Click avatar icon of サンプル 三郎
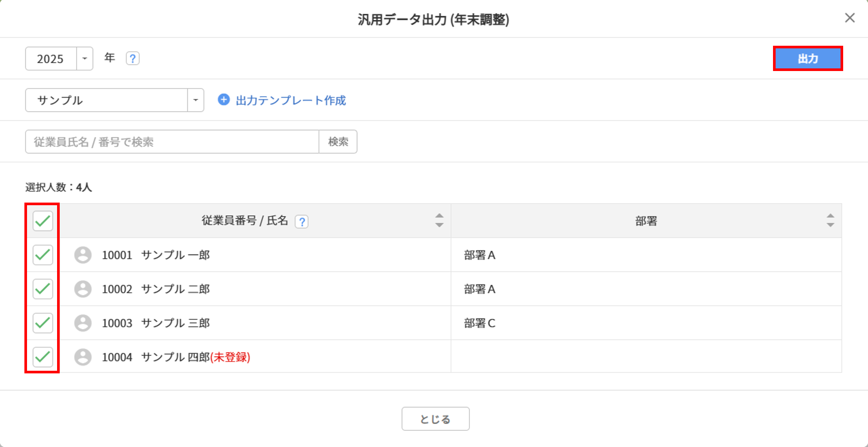This screenshot has width=868, height=447. pyautogui.click(x=83, y=323)
